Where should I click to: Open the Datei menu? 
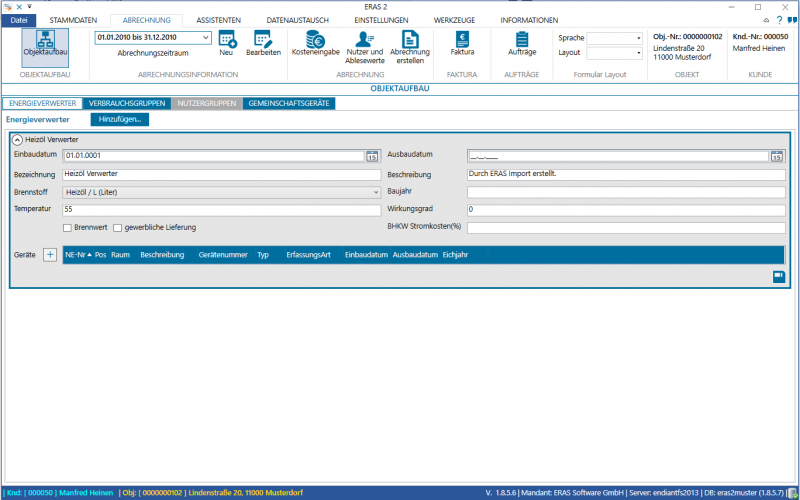click(x=19, y=20)
